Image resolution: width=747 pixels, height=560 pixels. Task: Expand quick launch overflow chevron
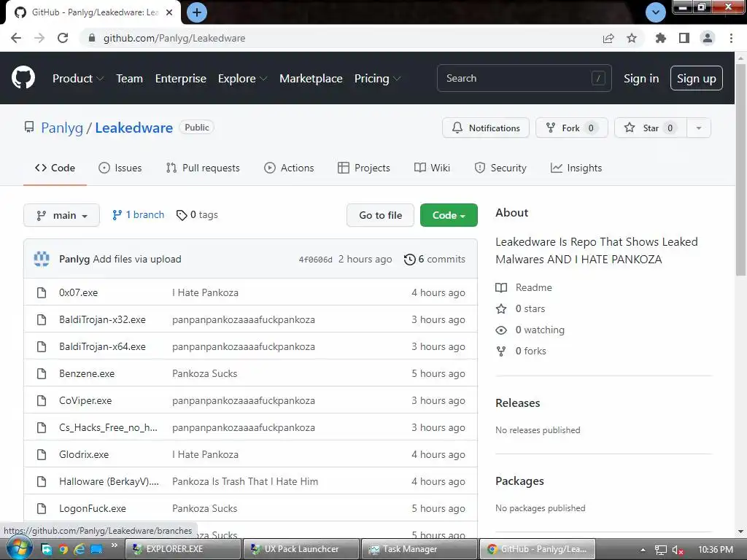click(x=115, y=545)
